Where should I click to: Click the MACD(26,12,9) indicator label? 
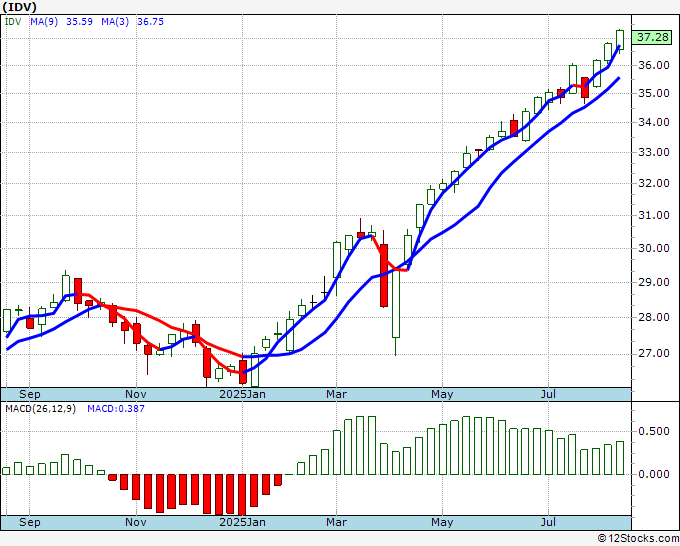(x=40, y=409)
